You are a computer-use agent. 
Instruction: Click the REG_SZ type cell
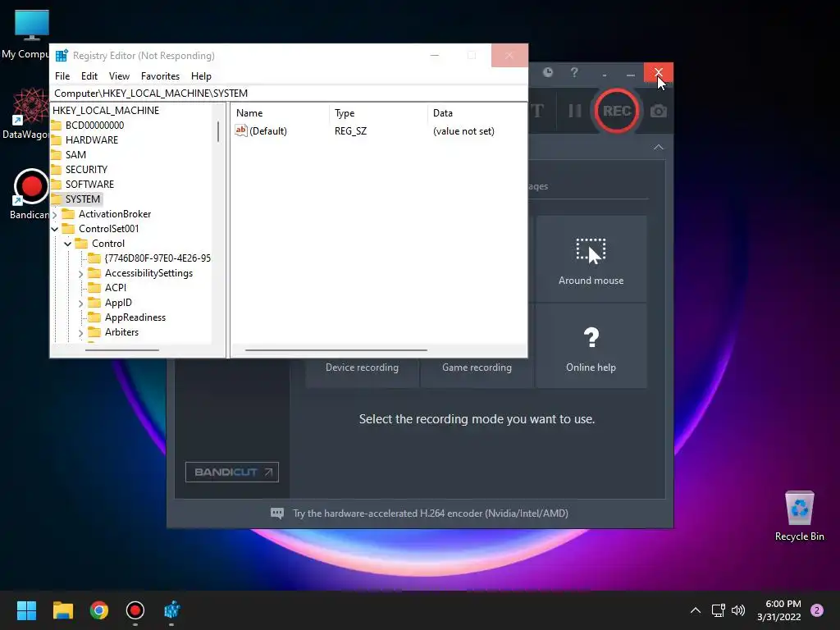pyautogui.click(x=350, y=131)
